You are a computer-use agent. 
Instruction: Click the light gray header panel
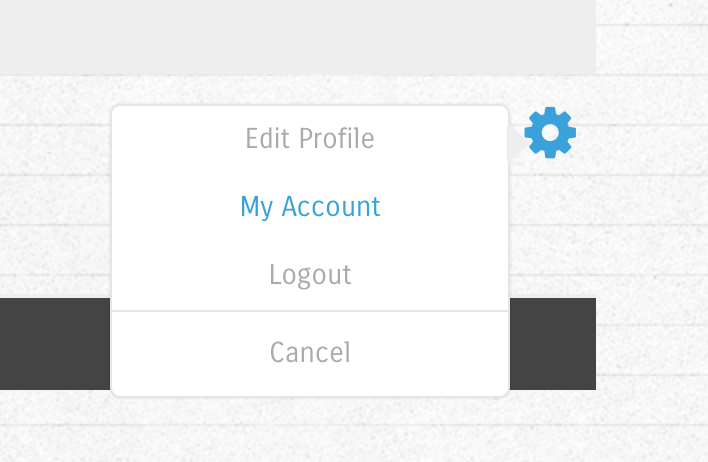(x=298, y=37)
